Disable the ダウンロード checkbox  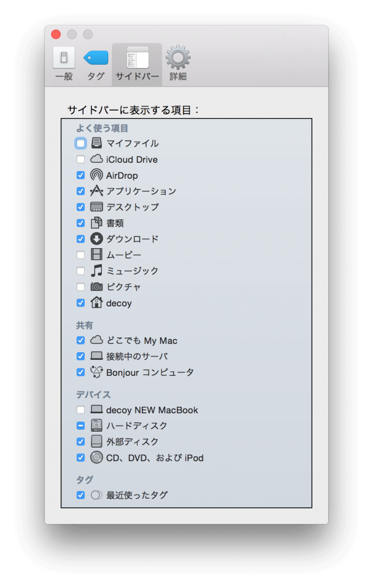pos(80,239)
